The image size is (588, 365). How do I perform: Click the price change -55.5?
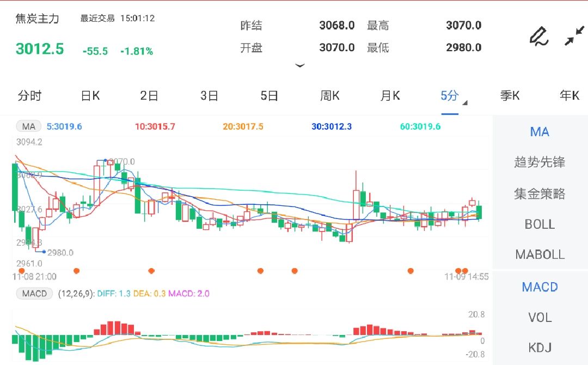[x=95, y=51]
